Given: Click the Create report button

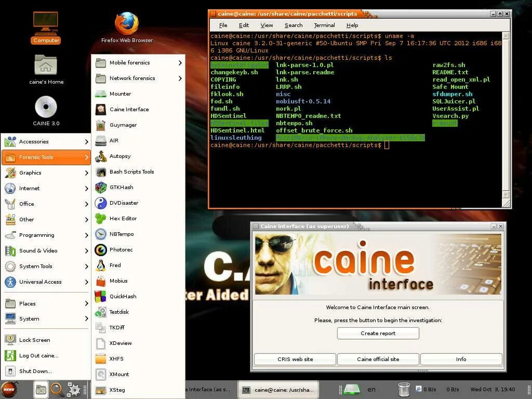Looking at the screenshot, I should [378, 333].
